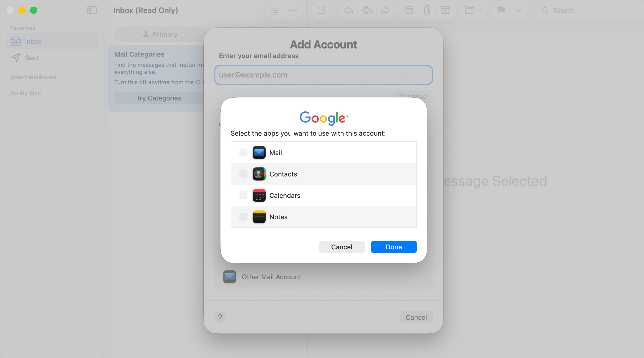This screenshot has width=644, height=358.
Task: Click the Try Categories button
Action: pos(158,98)
